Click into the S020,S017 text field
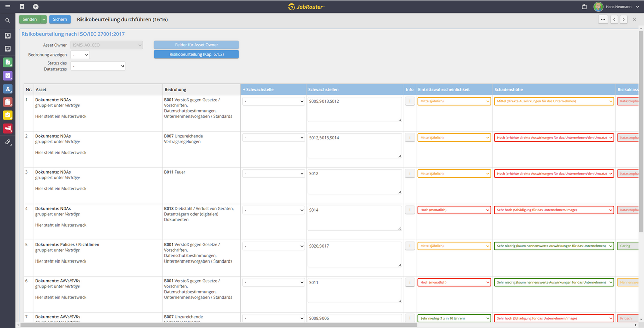 [x=355, y=254]
